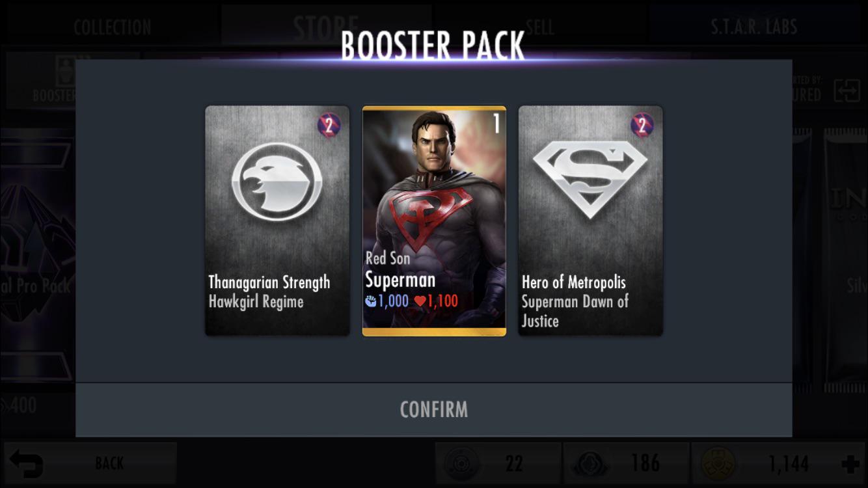Tap the red health stat 1,100
Viewport: 868px width, 488px height.
[x=437, y=301]
